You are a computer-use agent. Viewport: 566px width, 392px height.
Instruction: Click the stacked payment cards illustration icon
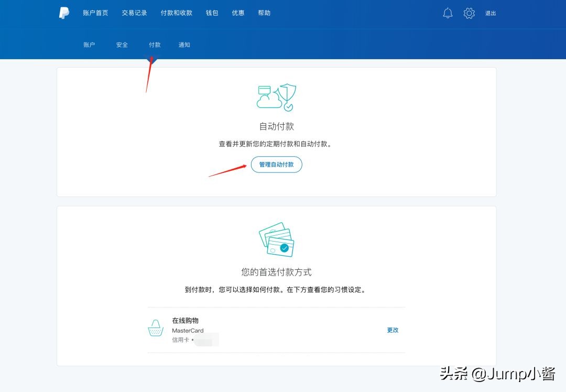pos(276,240)
